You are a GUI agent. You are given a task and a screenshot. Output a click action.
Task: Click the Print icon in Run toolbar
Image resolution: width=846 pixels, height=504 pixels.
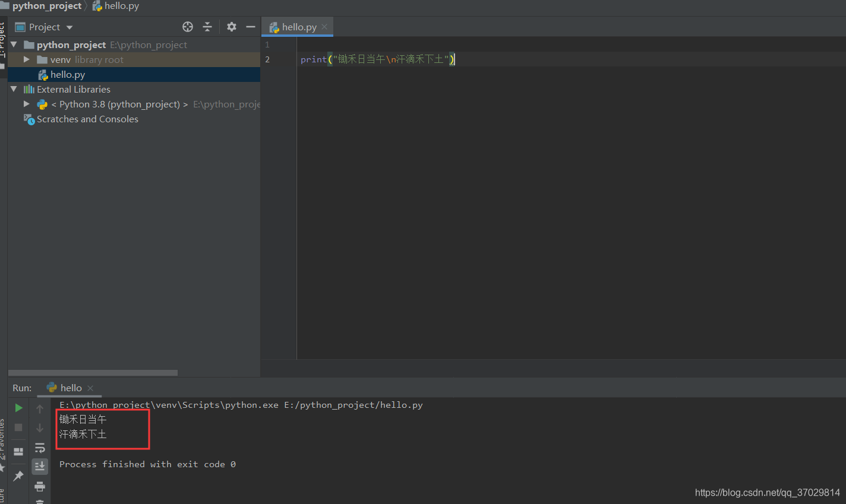(x=40, y=487)
